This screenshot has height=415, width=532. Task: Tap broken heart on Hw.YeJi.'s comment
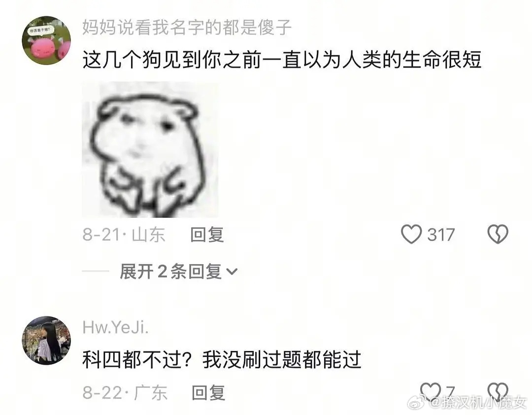(498, 391)
